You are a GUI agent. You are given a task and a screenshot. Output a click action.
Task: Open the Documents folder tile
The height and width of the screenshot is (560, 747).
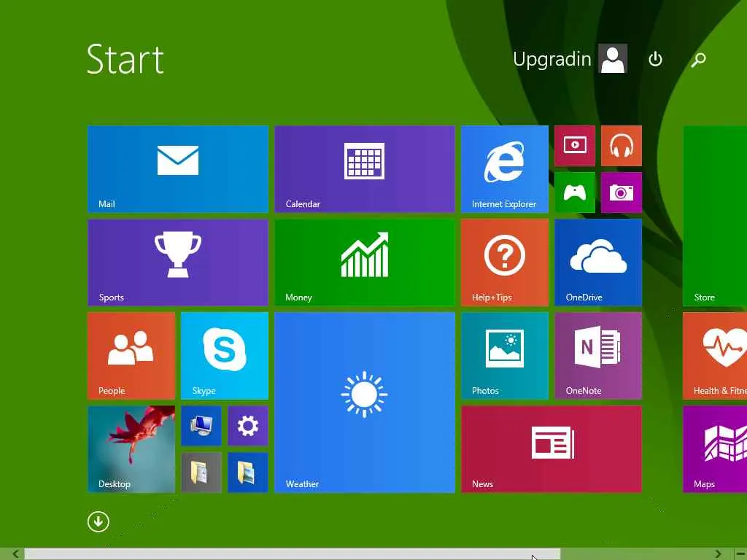201,472
